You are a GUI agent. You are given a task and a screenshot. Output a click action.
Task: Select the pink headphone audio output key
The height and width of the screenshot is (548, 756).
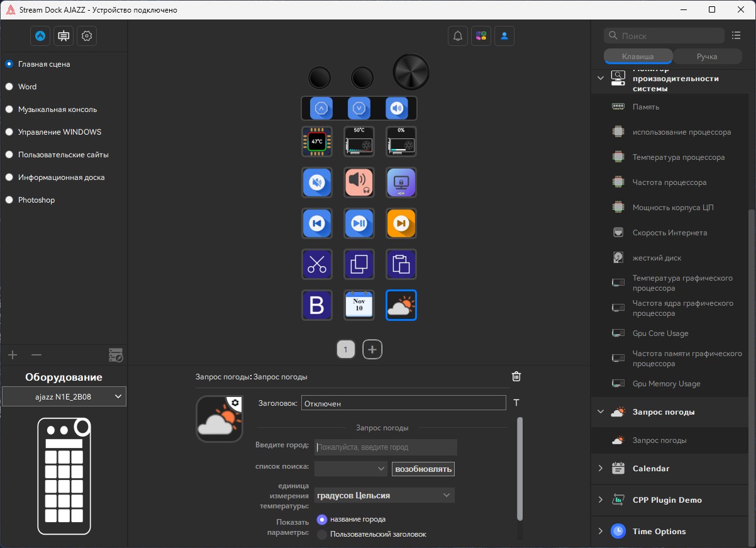coord(359,182)
